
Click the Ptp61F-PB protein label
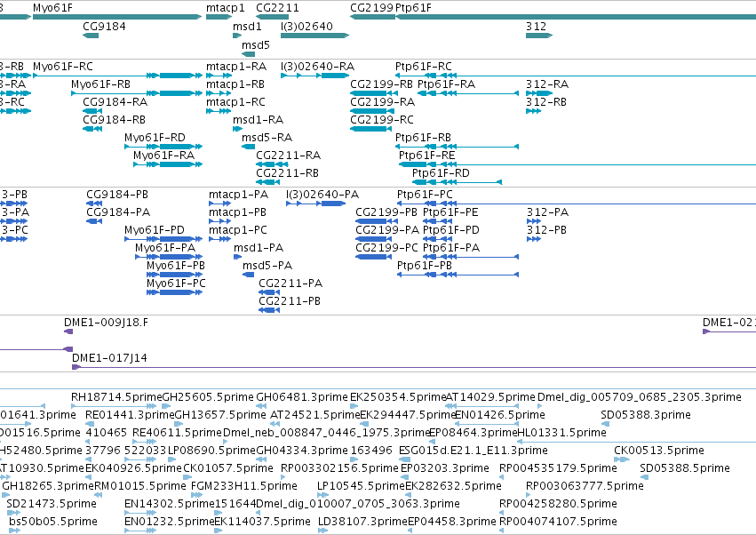(425, 266)
